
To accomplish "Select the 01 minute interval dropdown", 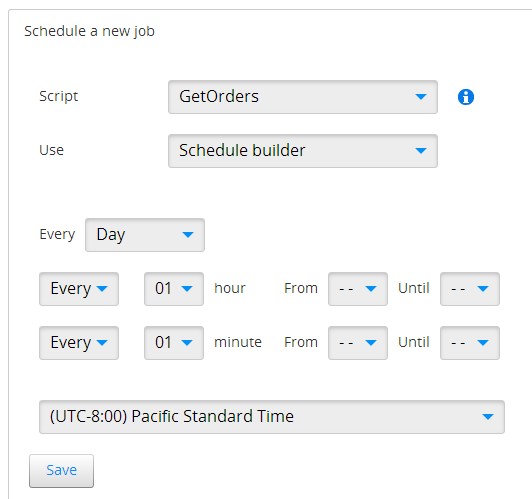I will tap(174, 343).
